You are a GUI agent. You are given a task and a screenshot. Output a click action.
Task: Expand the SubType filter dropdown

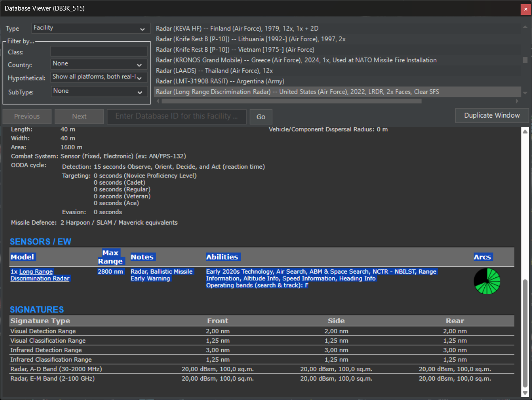pyautogui.click(x=99, y=91)
